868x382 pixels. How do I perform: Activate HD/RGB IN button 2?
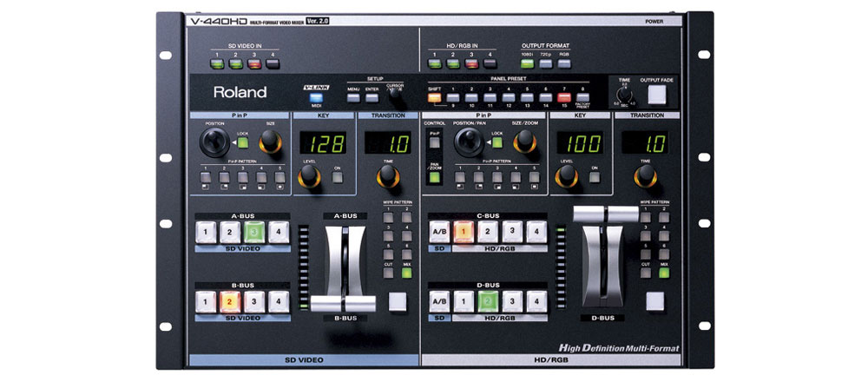click(453, 63)
